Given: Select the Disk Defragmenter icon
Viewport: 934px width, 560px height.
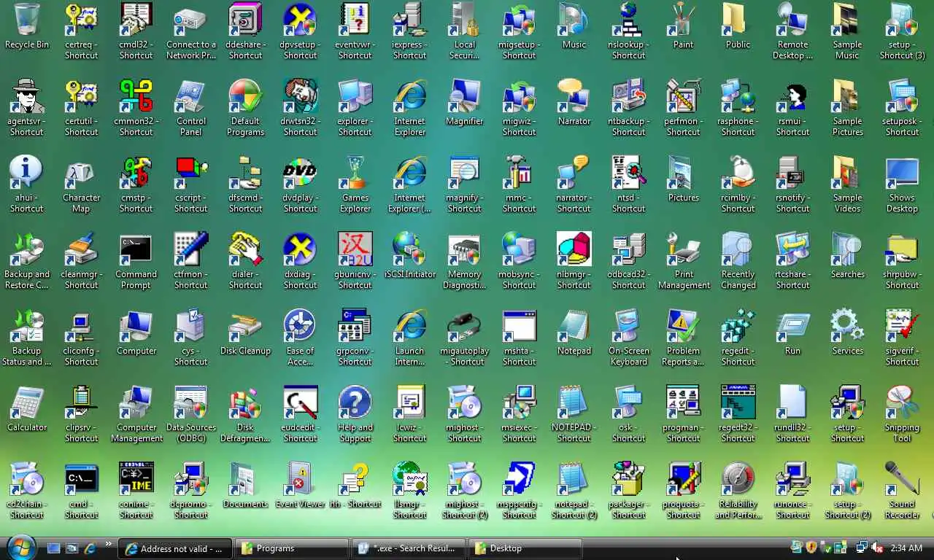Looking at the screenshot, I should pos(246,402).
